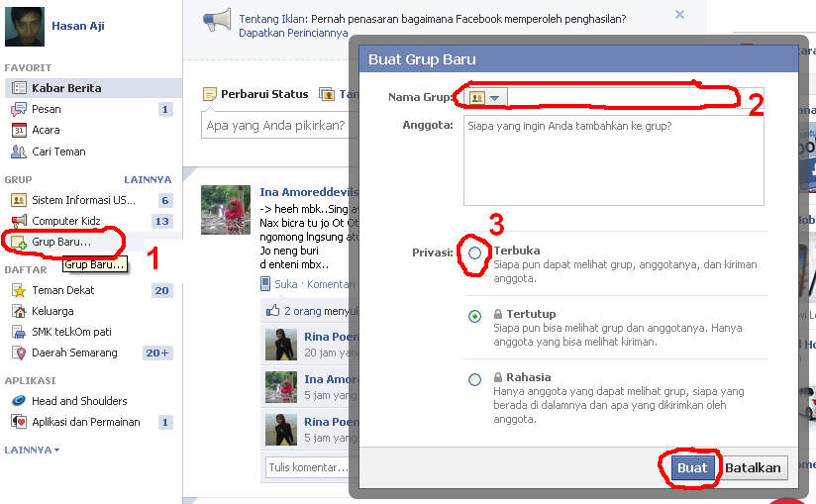
Task: Click the Pesan messages icon
Action: tap(19, 109)
